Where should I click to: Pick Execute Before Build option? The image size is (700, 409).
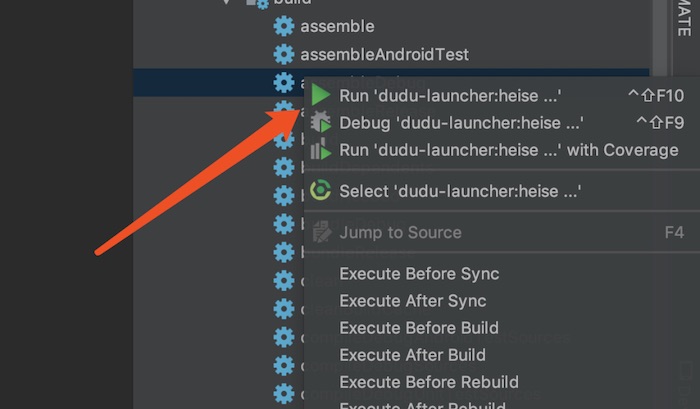click(419, 328)
